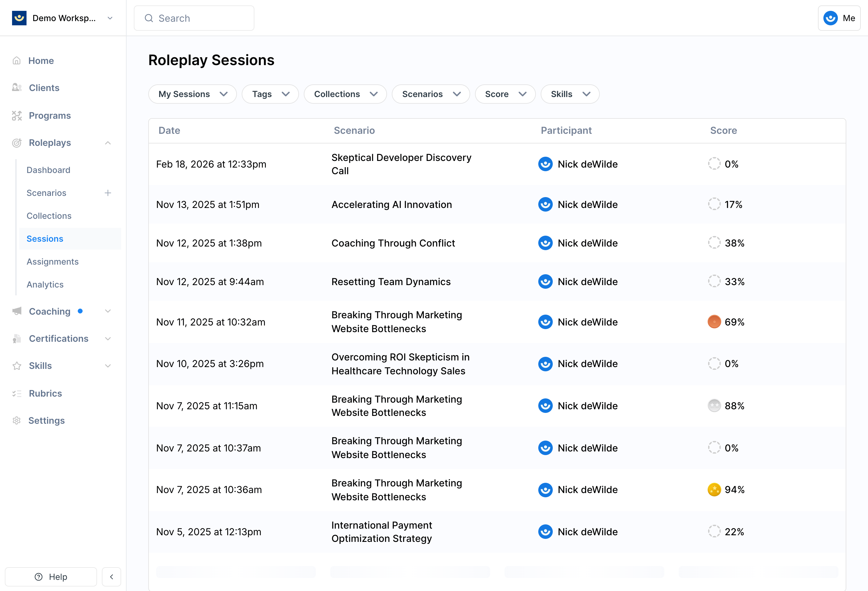Click the empty score ring beside 38%

[x=714, y=242]
